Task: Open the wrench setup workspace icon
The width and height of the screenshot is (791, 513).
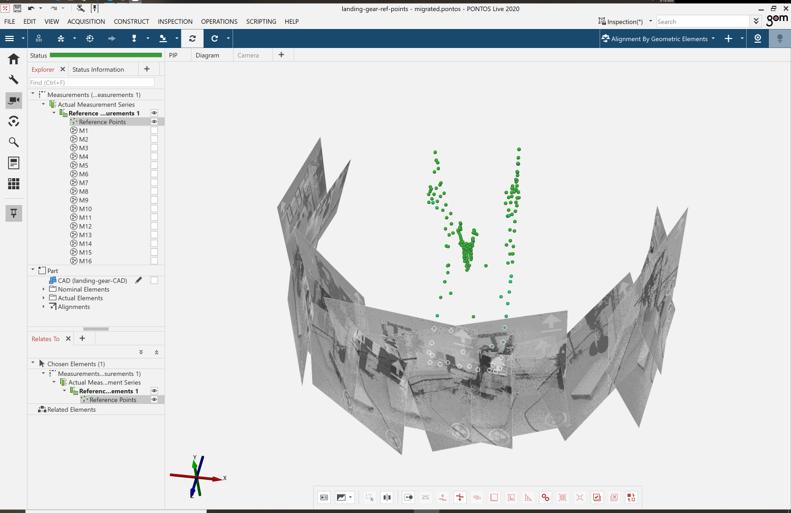Action: (13, 80)
